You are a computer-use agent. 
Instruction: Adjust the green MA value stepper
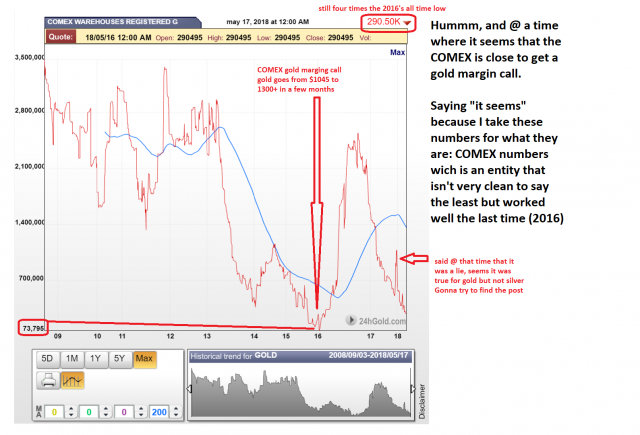[106, 412]
